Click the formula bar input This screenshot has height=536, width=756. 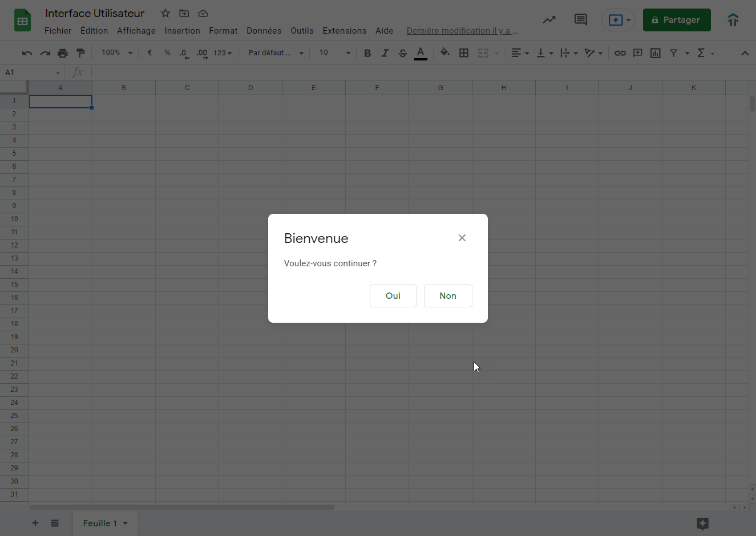(x=422, y=72)
